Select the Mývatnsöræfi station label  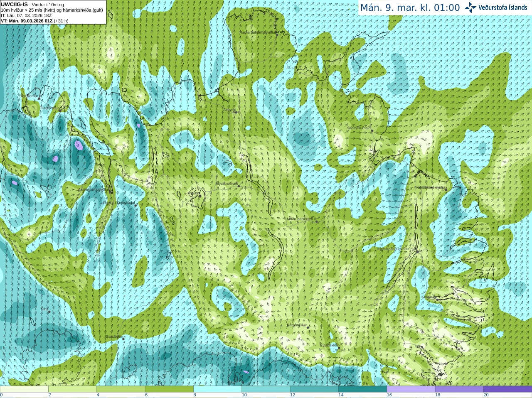click(x=227, y=183)
